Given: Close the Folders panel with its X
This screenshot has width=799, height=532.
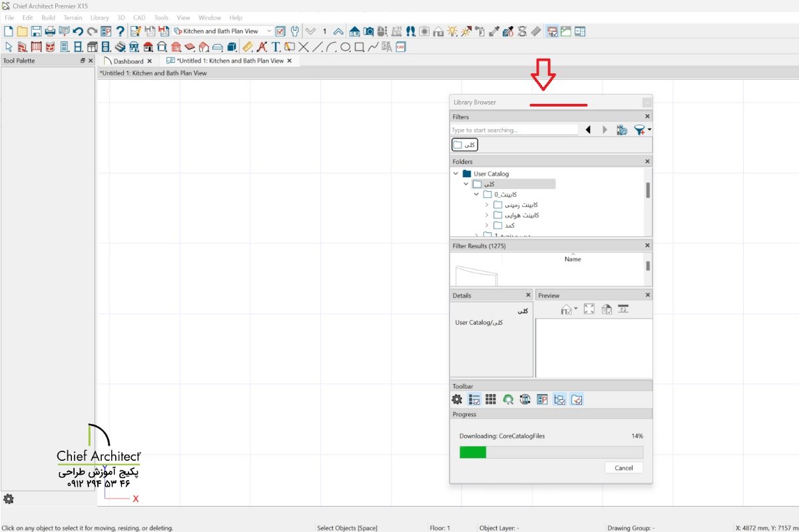Looking at the screenshot, I should (x=647, y=161).
